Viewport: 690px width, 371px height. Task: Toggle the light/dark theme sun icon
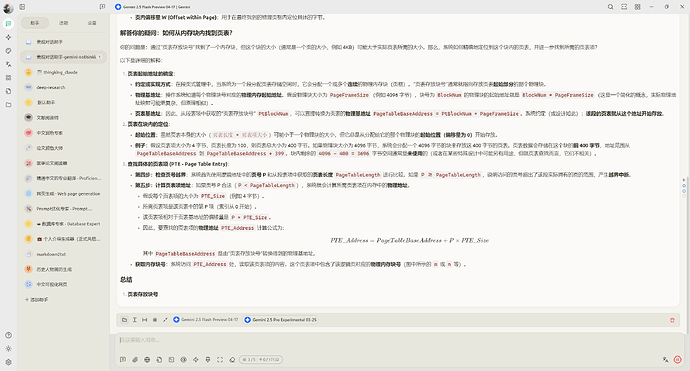tap(8, 349)
